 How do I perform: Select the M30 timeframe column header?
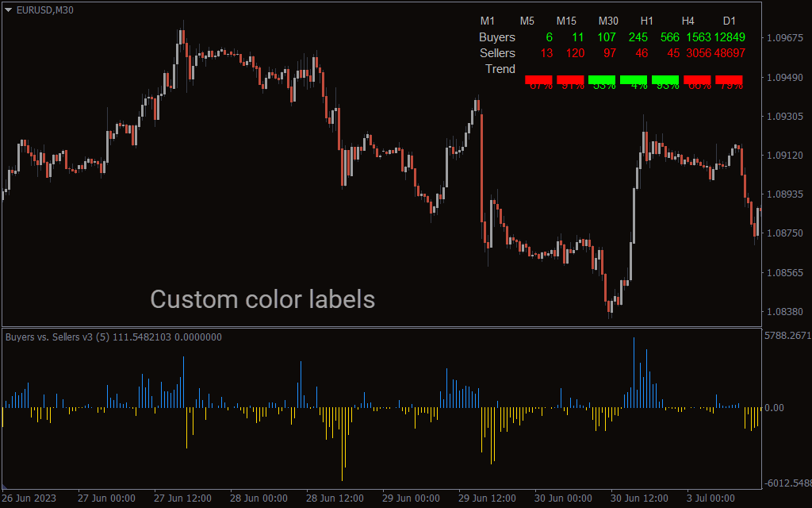[x=608, y=21]
